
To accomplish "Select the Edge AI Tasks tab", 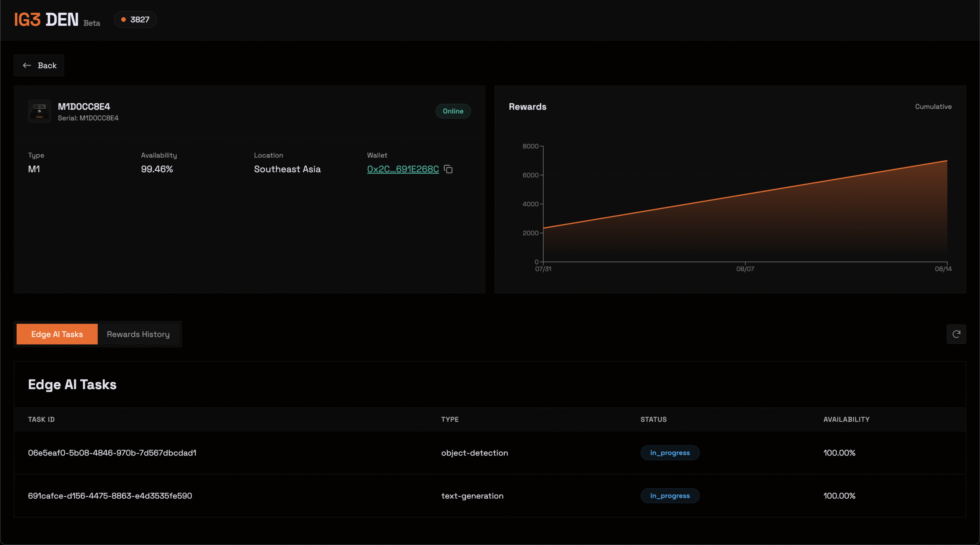I will point(57,334).
